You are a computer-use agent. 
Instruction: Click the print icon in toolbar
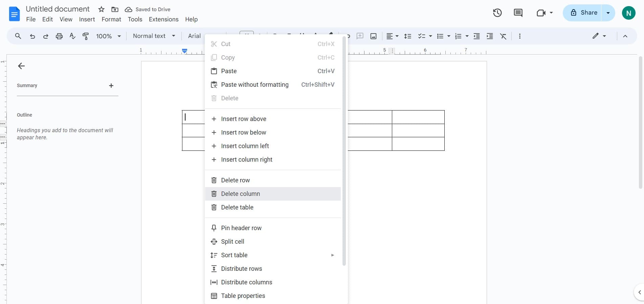point(59,36)
